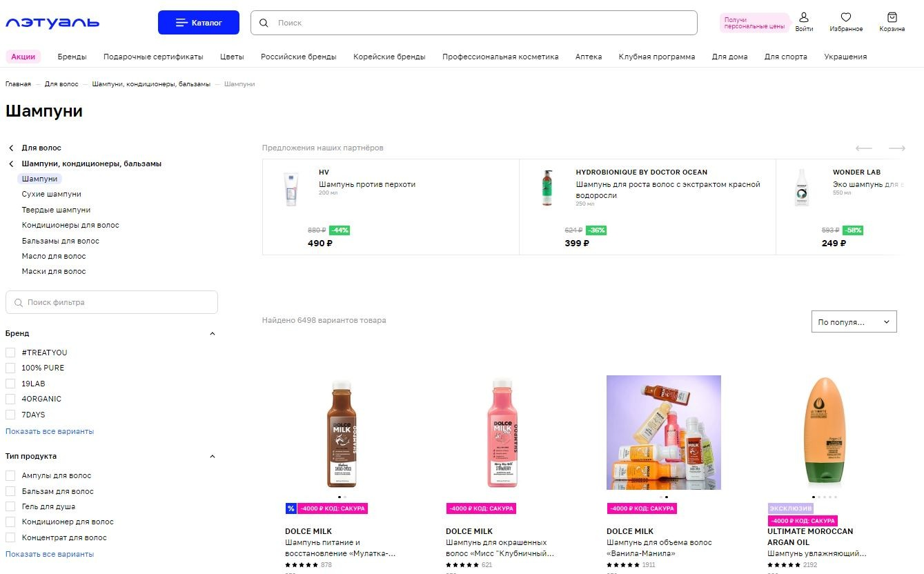Open Цветы menu item
The image size is (924, 574).
pyautogui.click(x=232, y=57)
